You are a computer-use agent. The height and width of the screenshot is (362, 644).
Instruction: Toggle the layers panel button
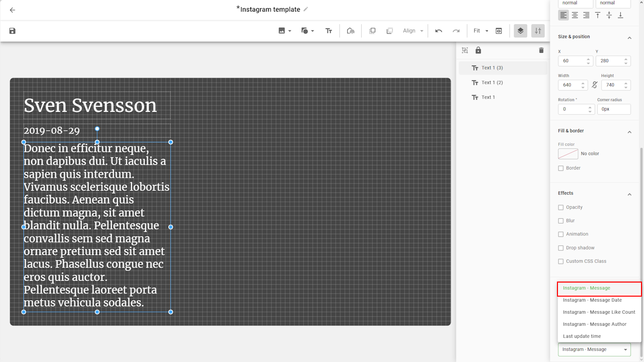coord(520,31)
